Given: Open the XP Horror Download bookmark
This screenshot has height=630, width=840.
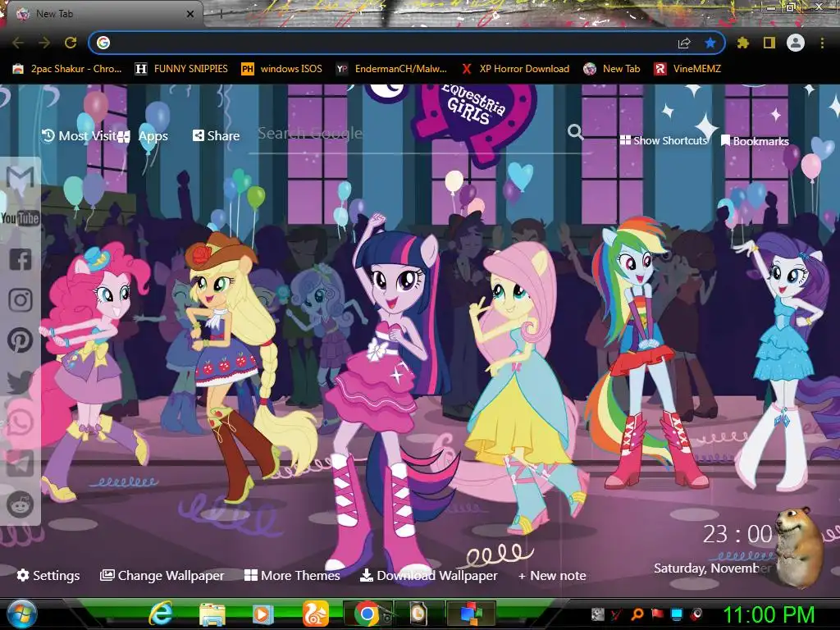Looking at the screenshot, I should pyautogui.click(x=515, y=69).
